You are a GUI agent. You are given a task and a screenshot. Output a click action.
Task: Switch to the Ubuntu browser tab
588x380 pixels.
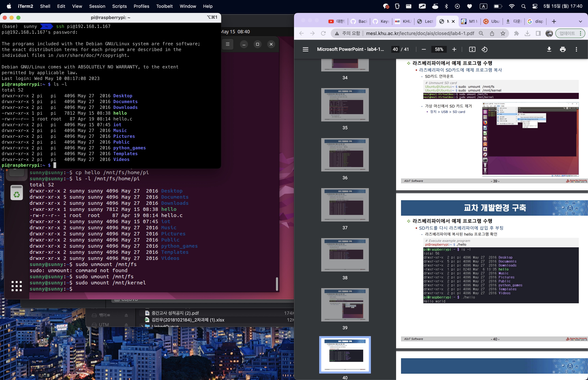(x=492, y=21)
